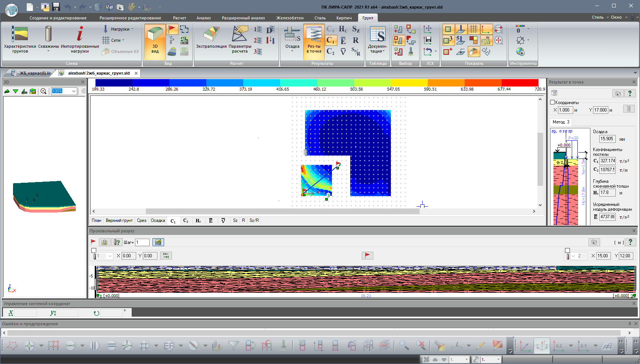Toggle the 3D вид view button
Screen dimensions: 640x364
(155, 40)
